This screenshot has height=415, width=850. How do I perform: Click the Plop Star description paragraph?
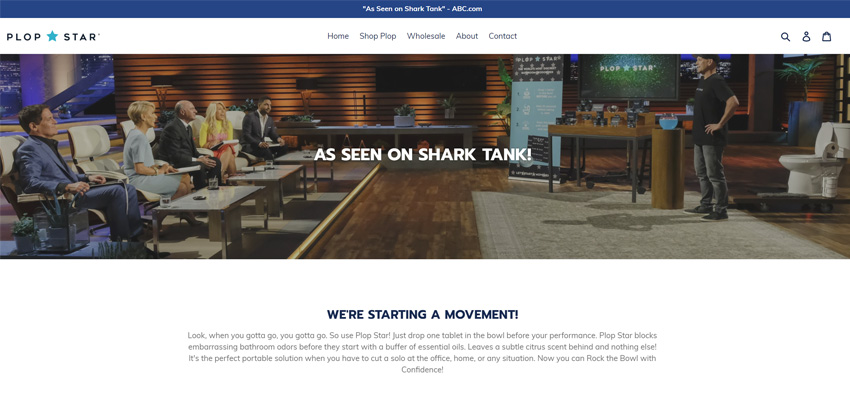422,353
